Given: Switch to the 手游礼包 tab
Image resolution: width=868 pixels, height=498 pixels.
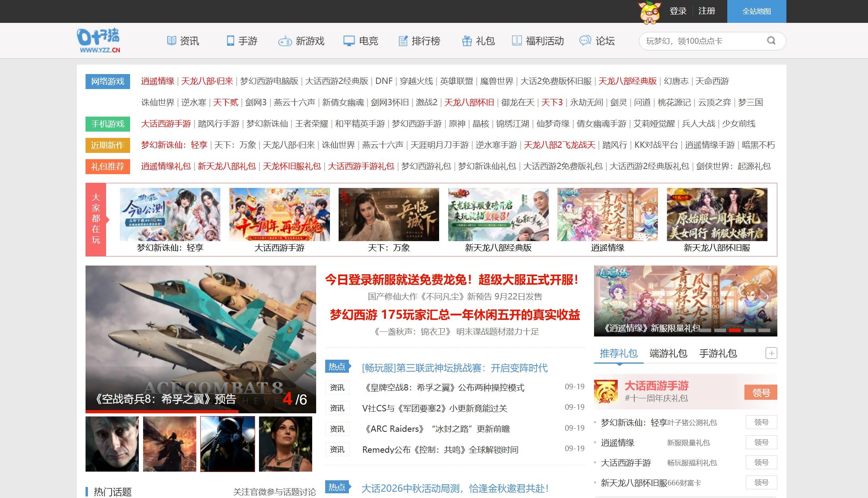Looking at the screenshot, I should point(718,353).
